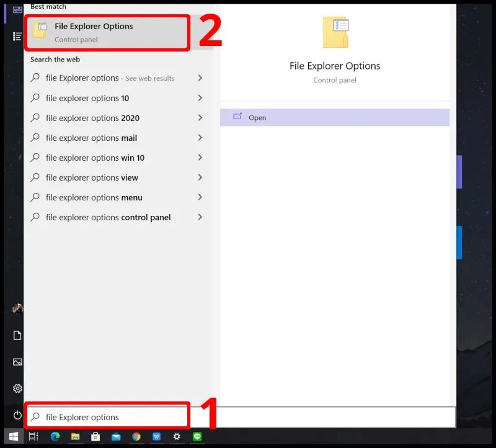Expand arrow for 'file explorer options mail'
The height and width of the screenshot is (448, 496).
(x=200, y=138)
